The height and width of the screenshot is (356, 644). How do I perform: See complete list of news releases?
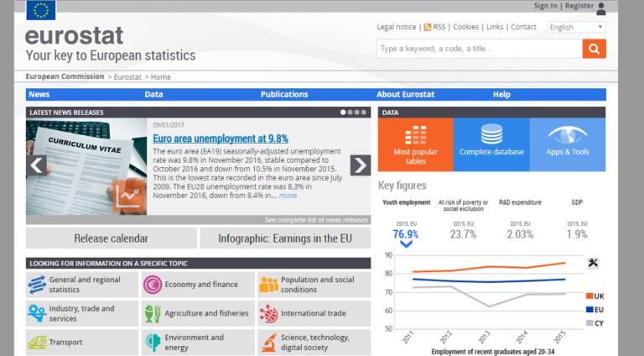(316, 220)
